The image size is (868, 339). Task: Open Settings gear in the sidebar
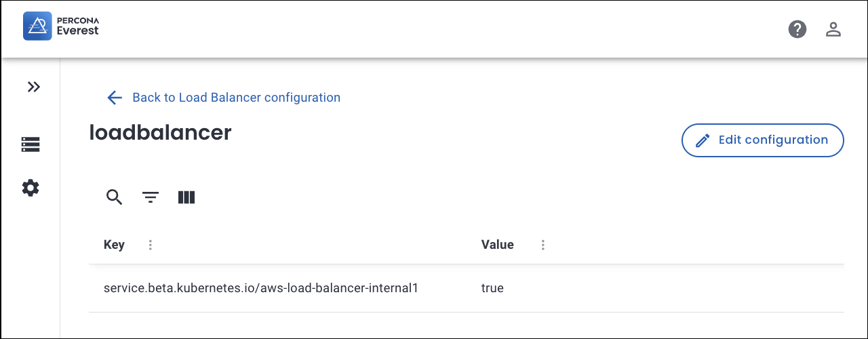[31, 188]
